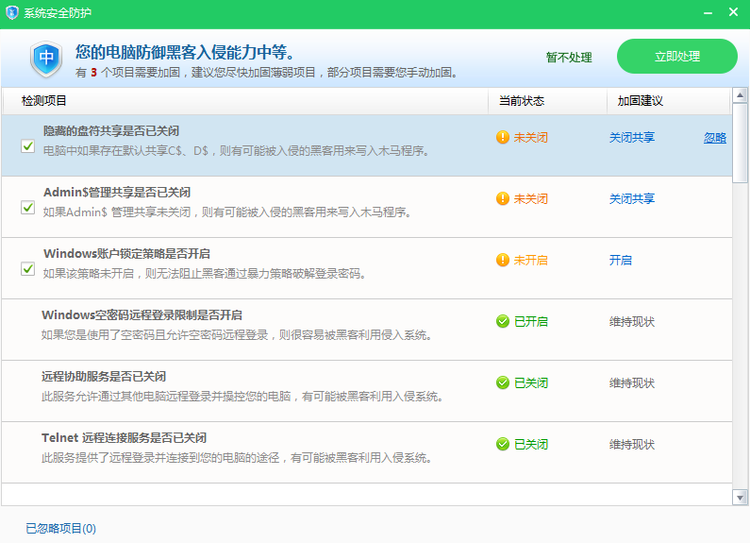Toggle the Admin$管理共享是否已关闭 checkbox
Viewport: 750px width, 543px height.
point(28,207)
